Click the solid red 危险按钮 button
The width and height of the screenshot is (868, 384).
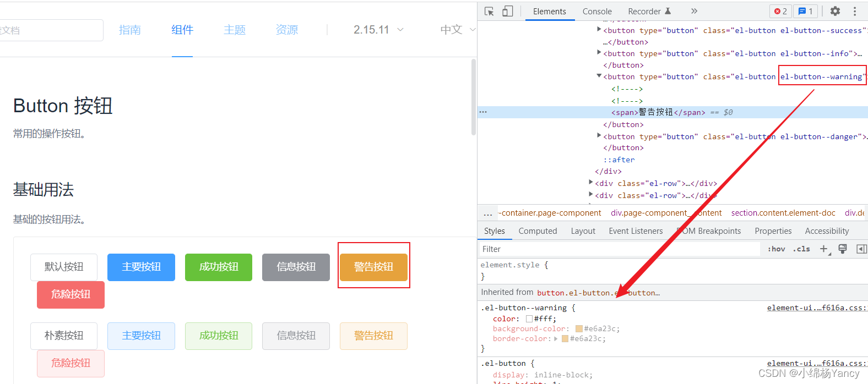tap(70, 295)
